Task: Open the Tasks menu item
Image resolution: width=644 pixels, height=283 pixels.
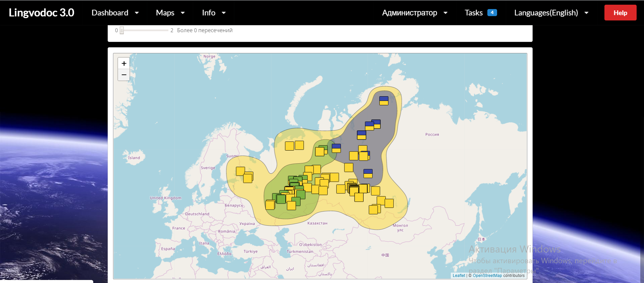Action: pos(473,13)
